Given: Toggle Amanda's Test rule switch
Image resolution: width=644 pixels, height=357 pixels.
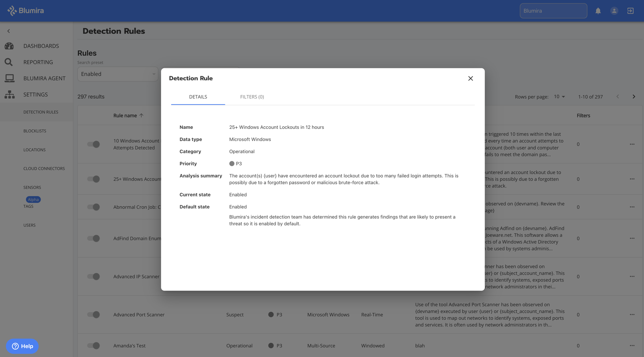Looking at the screenshot, I should click(93, 345).
